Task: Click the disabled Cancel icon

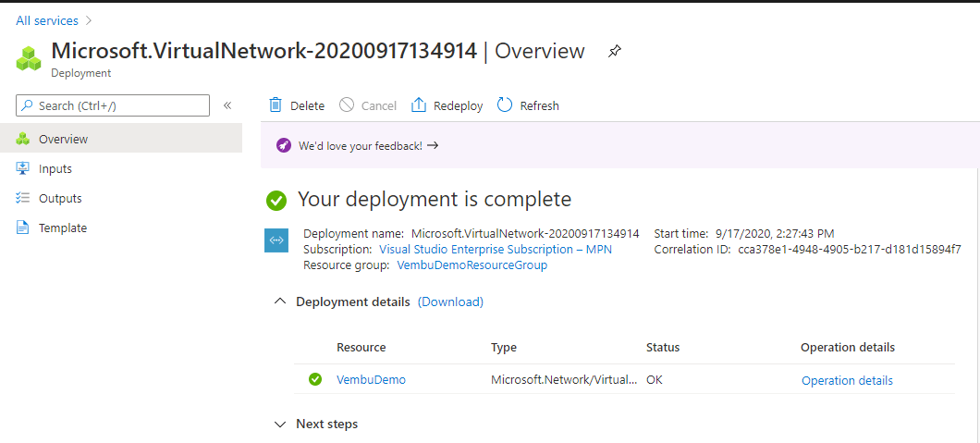Action: [x=347, y=105]
